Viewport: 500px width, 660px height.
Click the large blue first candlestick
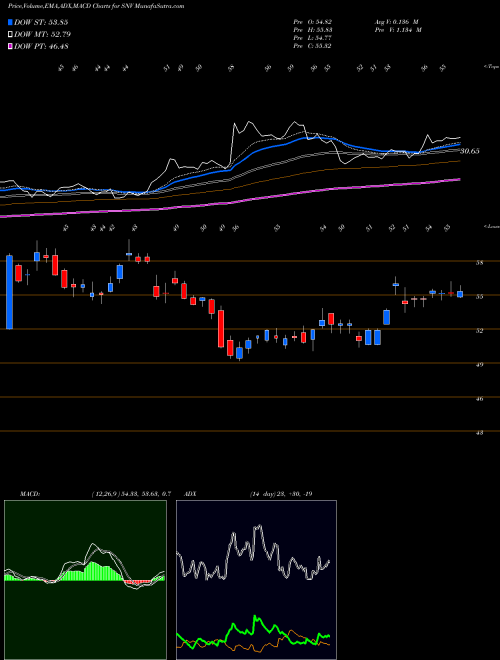click(x=9, y=292)
